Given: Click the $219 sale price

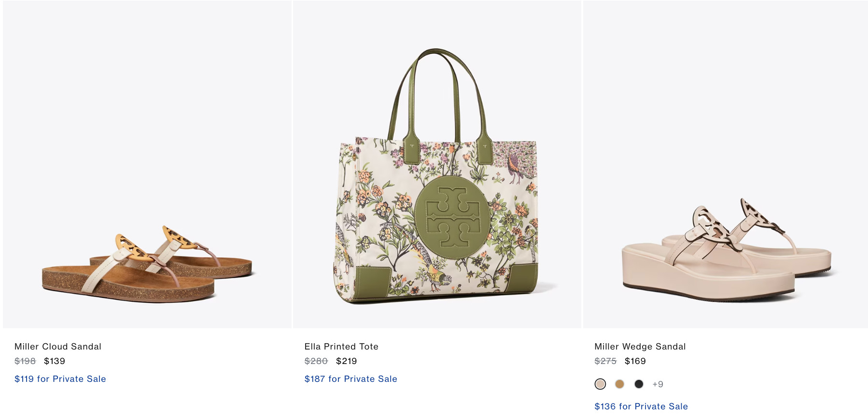Looking at the screenshot, I should [347, 361].
